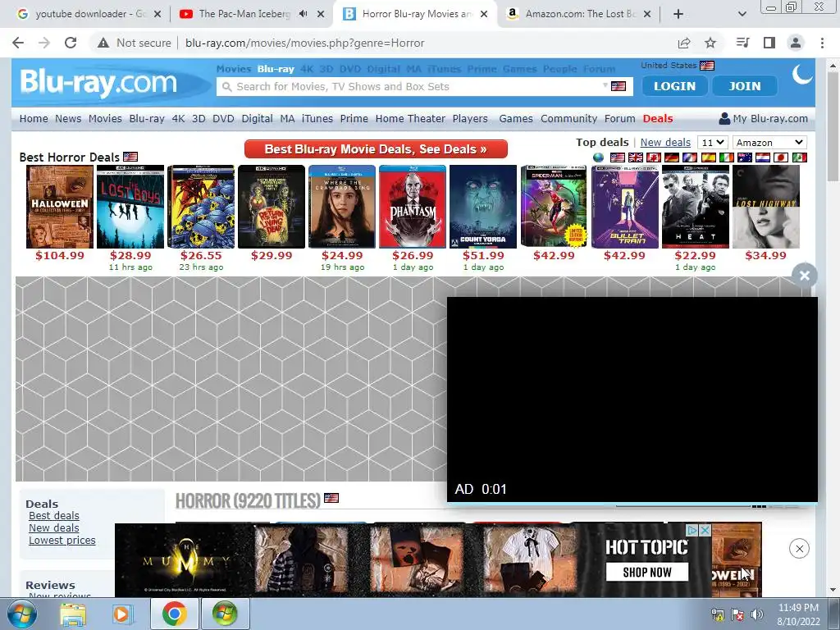Choose the France flag in deals
Image resolution: width=840 pixels, height=630 pixels.
click(x=690, y=157)
